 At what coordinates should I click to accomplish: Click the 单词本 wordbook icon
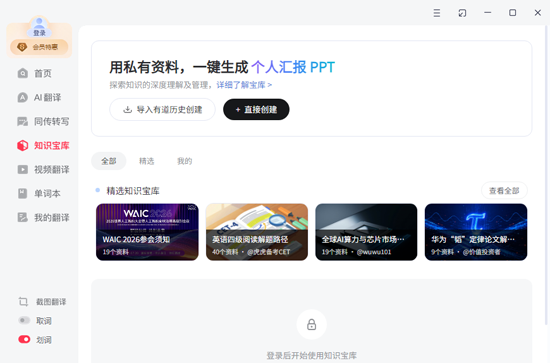click(x=23, y=193)
